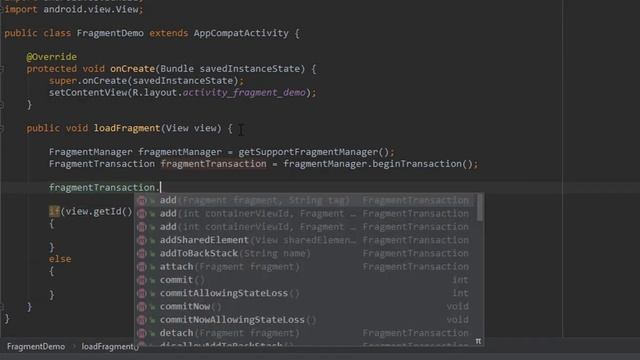Click the method icon beside addToBackStack

click(x=142, y=253)
